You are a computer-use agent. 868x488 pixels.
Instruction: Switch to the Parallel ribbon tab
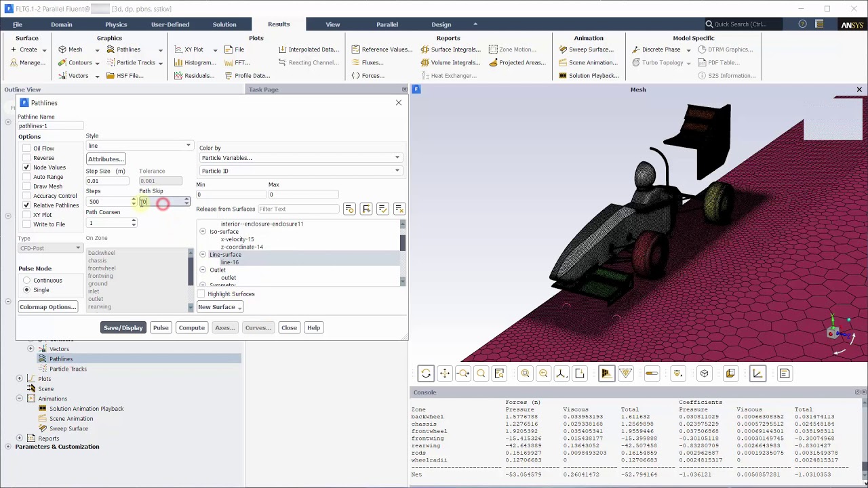pyautogui.click(x=387, y=24)
